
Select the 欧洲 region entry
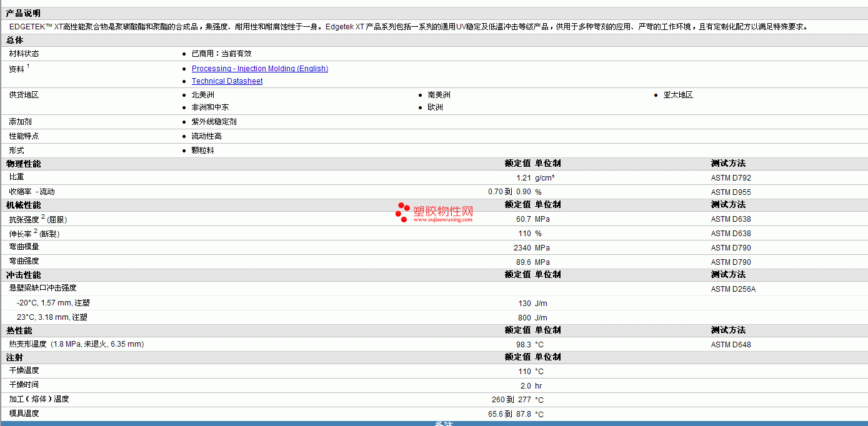click(x=435, y=107)
